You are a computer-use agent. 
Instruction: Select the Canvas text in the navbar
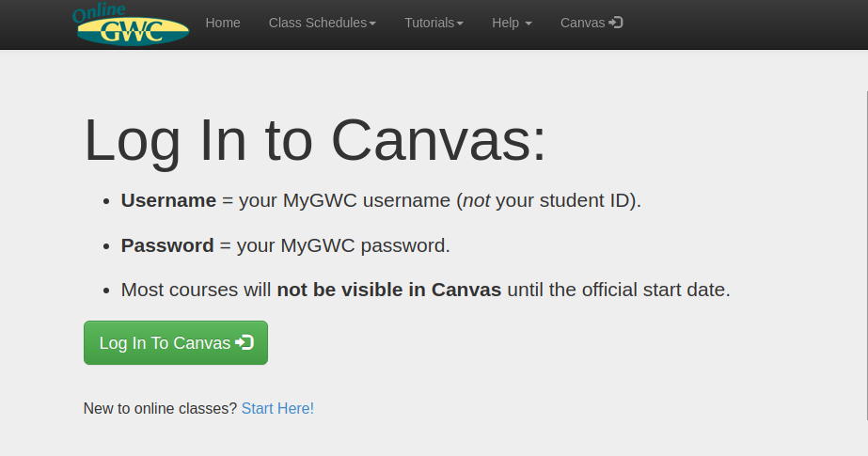(582, 23)
